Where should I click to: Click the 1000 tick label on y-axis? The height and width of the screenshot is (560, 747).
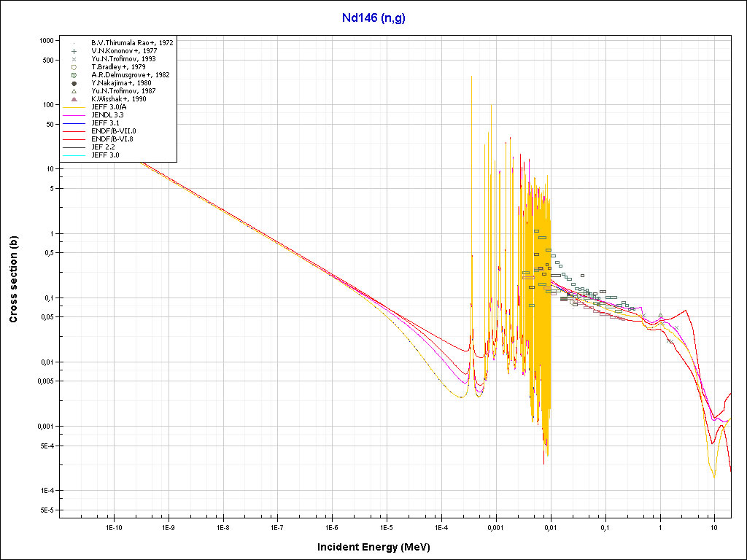click(x=48, y=41)
